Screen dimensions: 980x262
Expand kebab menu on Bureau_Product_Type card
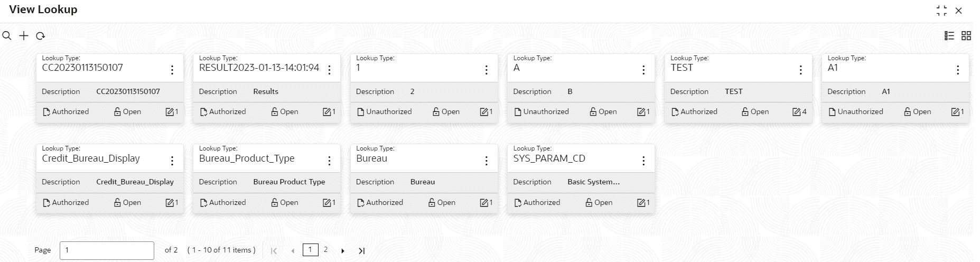pyautogui.click(x=329, y=161)
